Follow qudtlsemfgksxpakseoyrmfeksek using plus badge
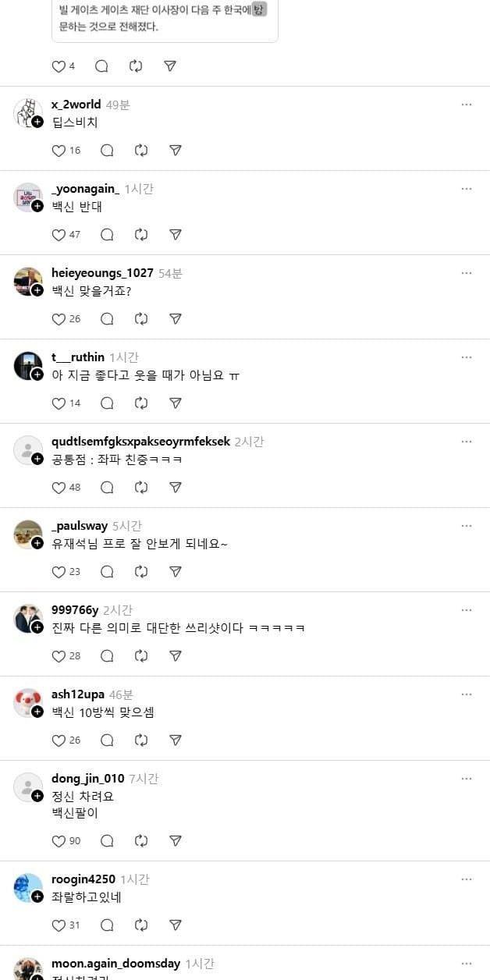 click(37, 459)
